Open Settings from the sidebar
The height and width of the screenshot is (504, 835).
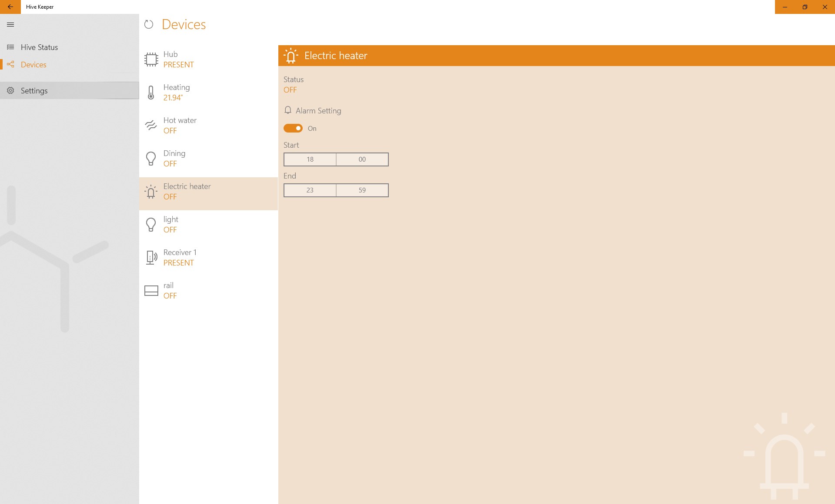pos(34,91)
